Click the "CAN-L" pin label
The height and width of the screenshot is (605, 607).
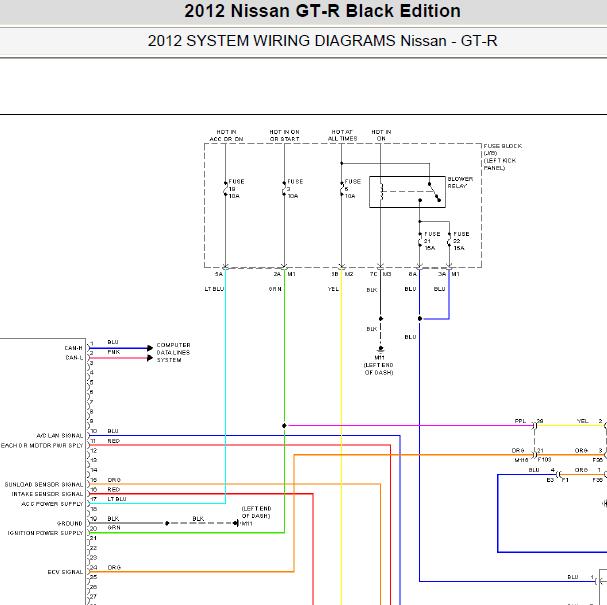74,358
